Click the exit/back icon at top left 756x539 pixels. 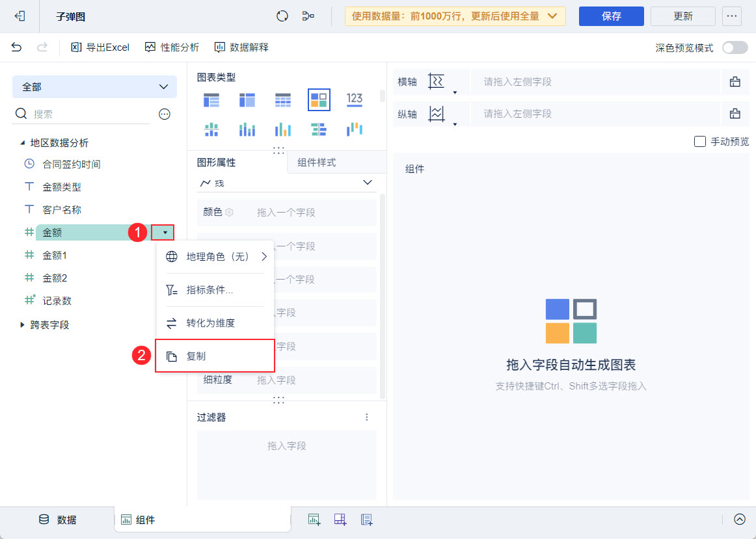[20, 16]
